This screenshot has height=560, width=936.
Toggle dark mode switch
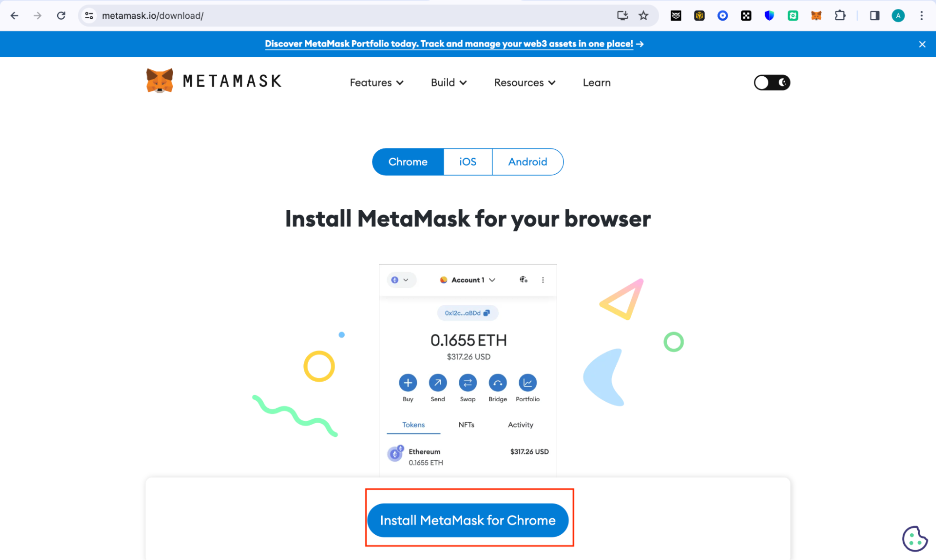pos(771,82)
